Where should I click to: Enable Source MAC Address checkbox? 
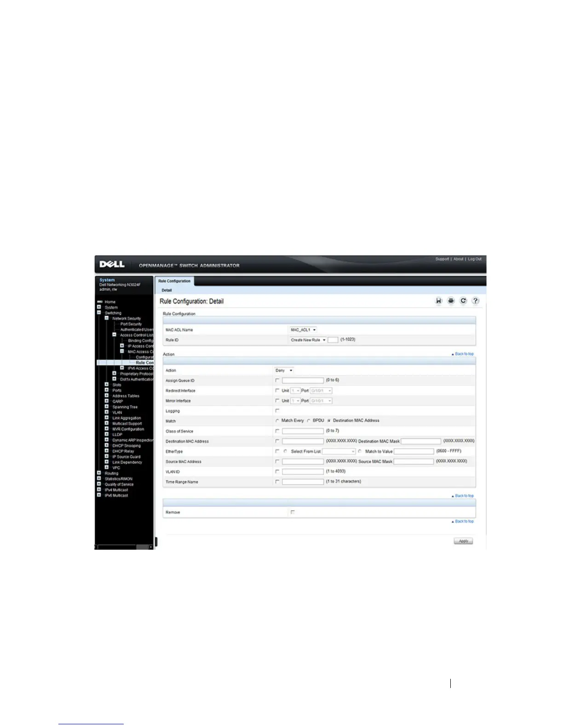[x=277, y=461]
